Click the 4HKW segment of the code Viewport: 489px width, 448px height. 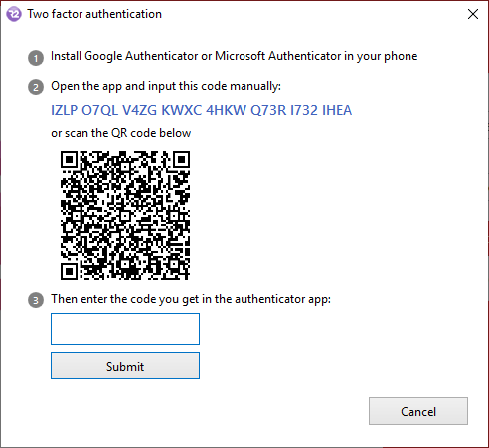tap(227, 110)
